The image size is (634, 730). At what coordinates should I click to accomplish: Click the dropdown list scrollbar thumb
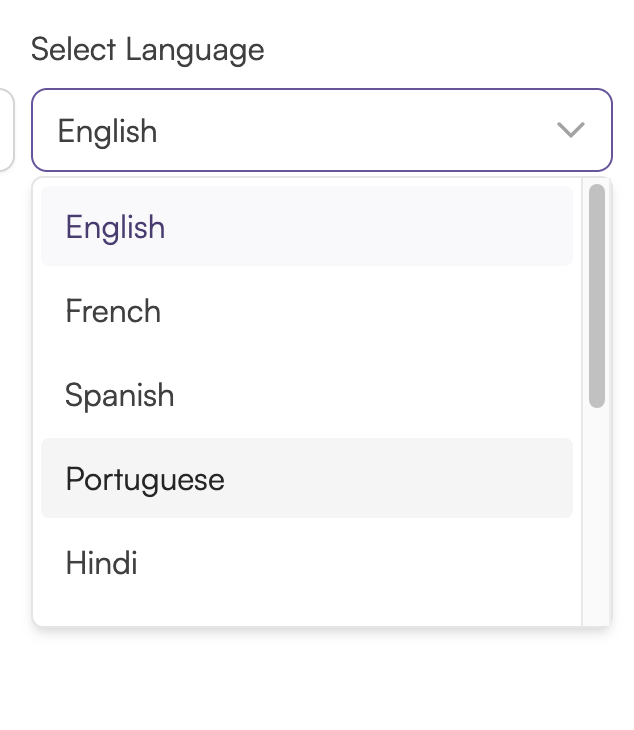(x=597, y=296)
